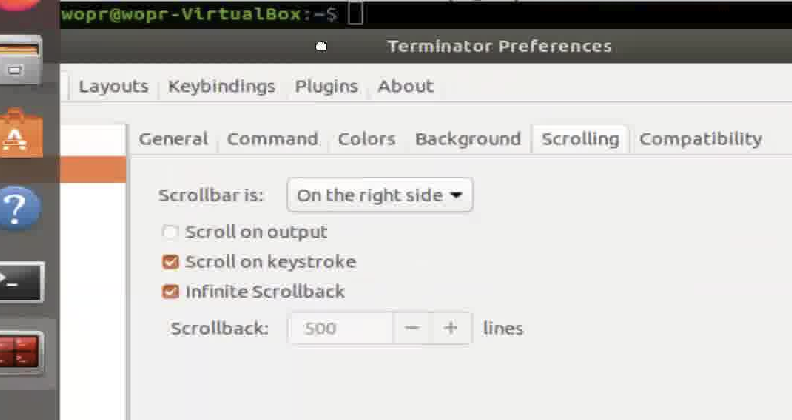Go to the Plugins tab
792x420 pixels.
pyautogui.click(x=326, y=86)
